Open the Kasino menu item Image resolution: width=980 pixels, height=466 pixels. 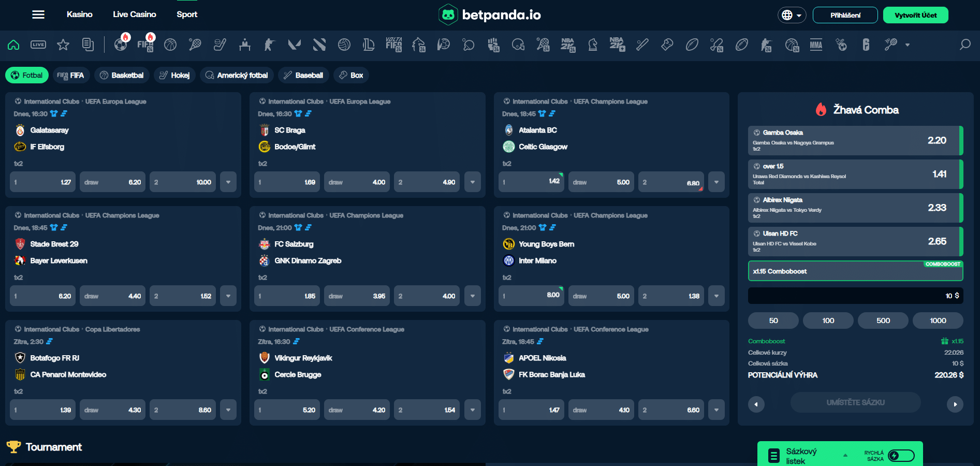click(x=80, y=14)
